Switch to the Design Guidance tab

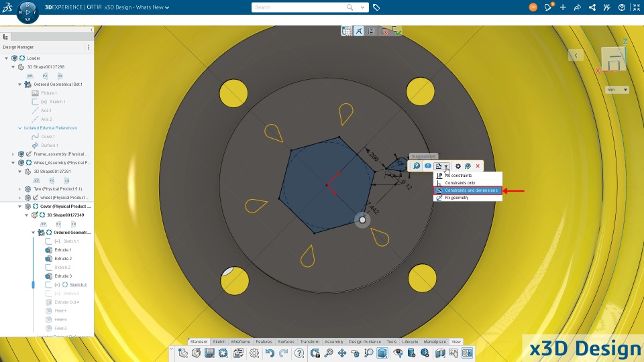(x=365, y=341)
